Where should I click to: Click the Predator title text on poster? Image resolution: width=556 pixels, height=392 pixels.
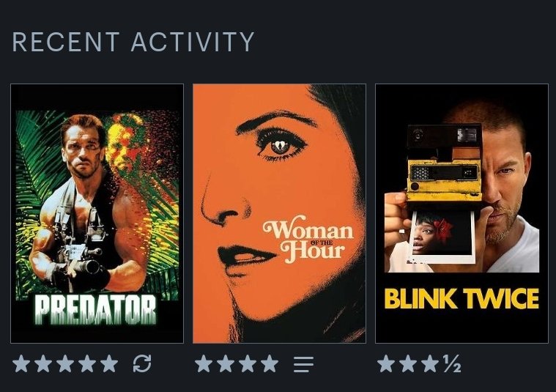[x=95, y=311]
